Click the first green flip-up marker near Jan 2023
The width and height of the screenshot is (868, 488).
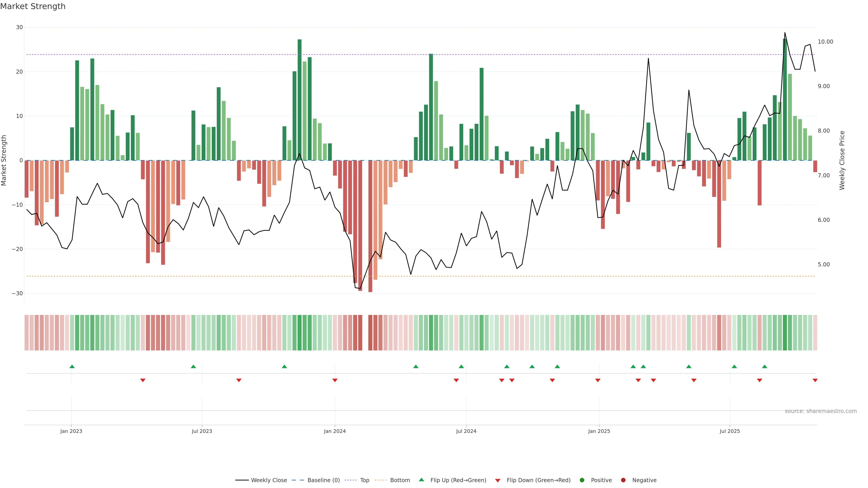pyautogui.click(x=72, y=366)
